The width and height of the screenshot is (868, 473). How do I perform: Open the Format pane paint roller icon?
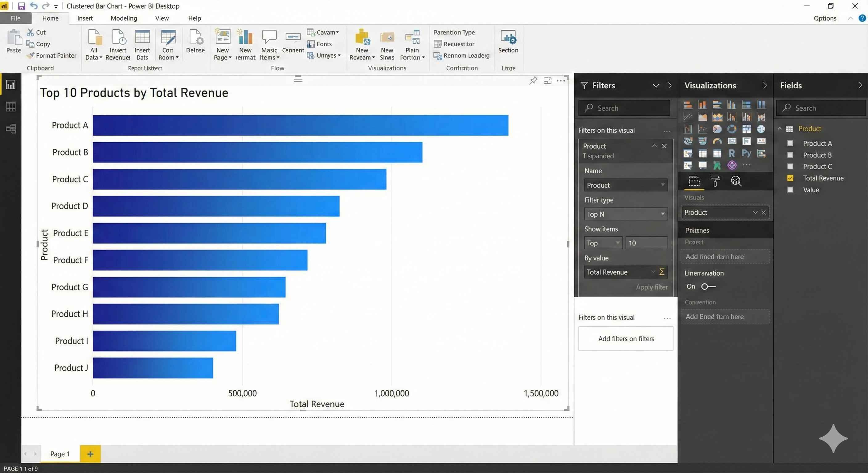[715, 181]
